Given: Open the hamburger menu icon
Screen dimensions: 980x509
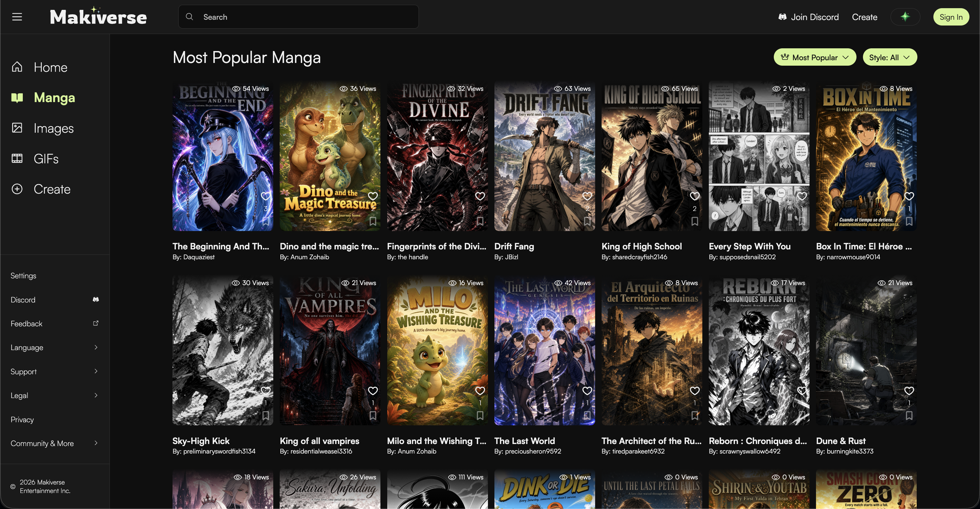Looking at the screenshot, I should click(17, 17).
